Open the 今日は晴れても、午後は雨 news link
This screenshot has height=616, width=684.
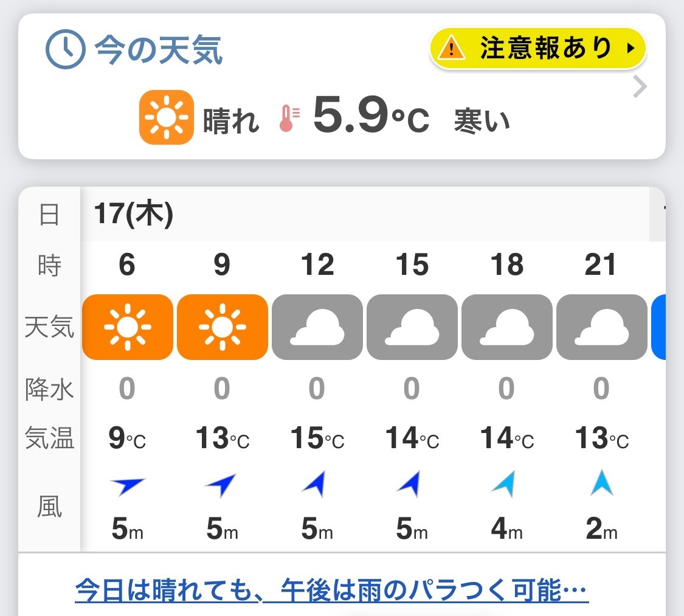coord(332,590)
